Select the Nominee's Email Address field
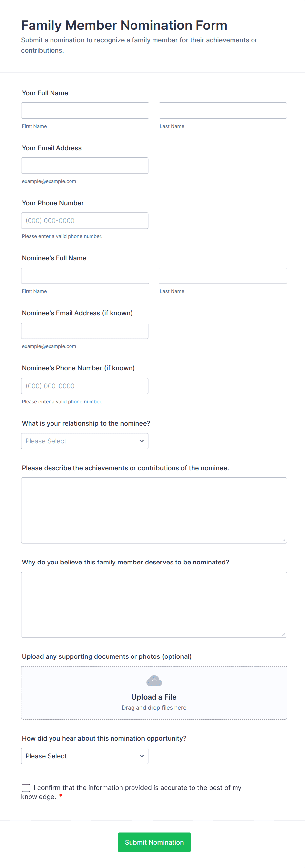The height and width of the screenshot is (868, 305). 84,331
